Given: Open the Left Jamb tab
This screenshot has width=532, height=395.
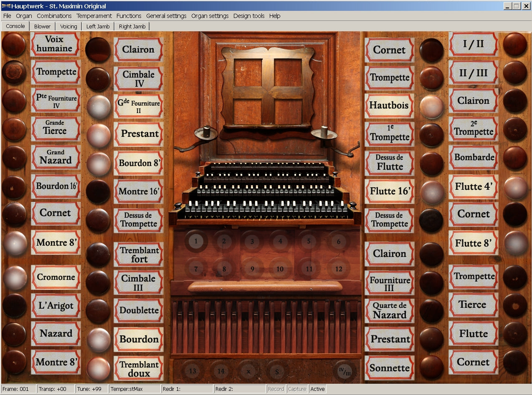Looking at the screenshot, I should click(98, 26).
